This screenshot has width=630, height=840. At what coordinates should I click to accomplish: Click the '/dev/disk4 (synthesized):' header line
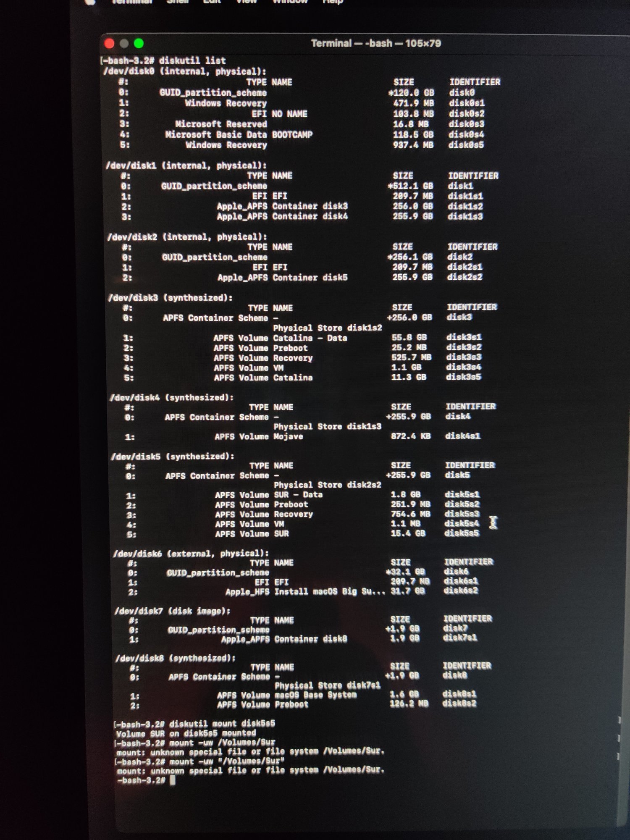(172, 397)
